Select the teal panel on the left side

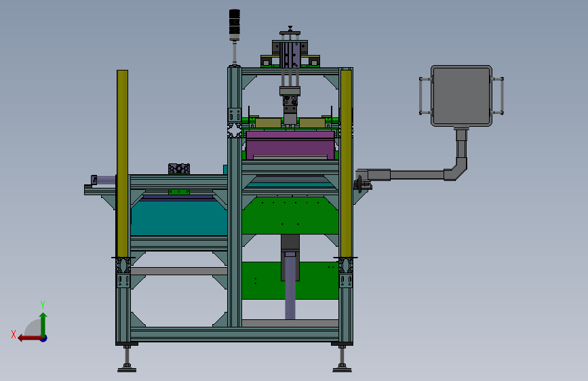pyautogui.click(x=179, y=218)
